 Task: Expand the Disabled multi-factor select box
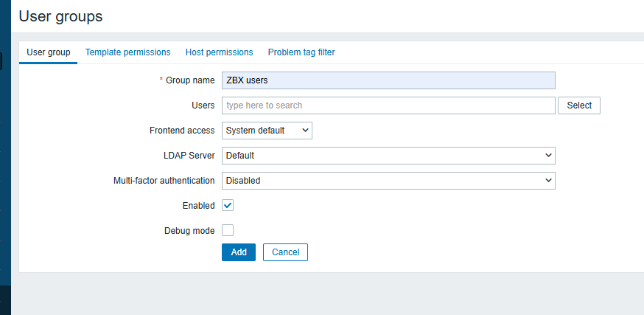(x=388, y=180)
